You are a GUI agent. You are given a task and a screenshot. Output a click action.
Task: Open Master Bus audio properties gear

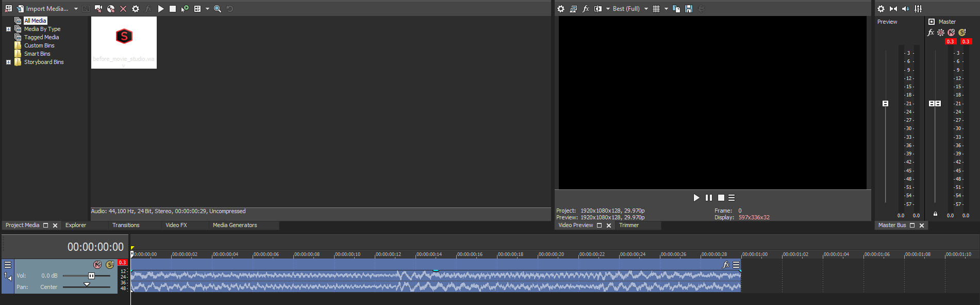pyautogui.click(x=881, y=9)
